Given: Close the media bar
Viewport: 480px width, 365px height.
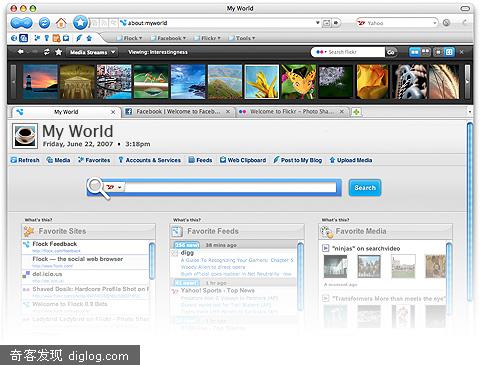Looking at the screenshot, I should tap(462, 52).
